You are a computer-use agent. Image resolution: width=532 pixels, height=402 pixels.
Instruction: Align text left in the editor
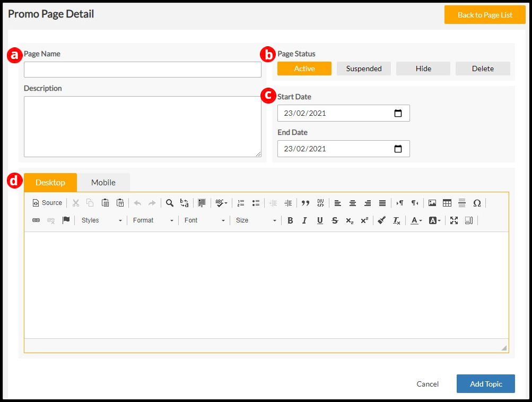(x=337, y=203)
